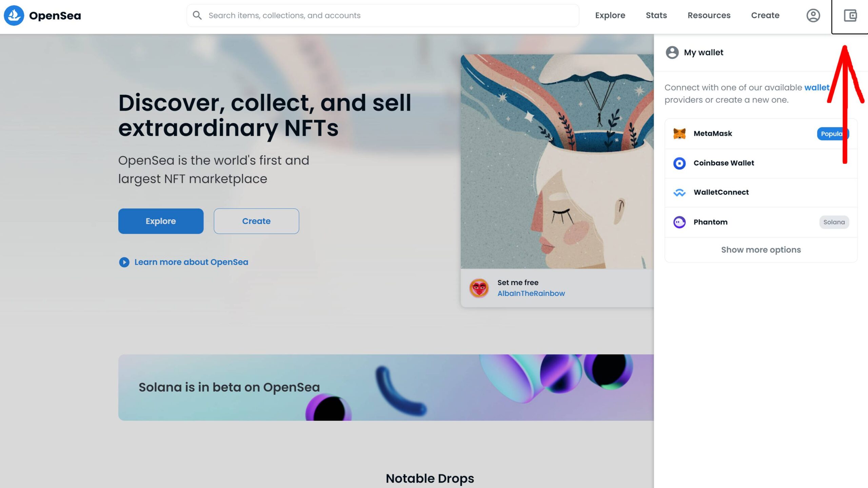The image size is (868, 488).
Task: Toggle the wallet icon in header
Action: tap(850, 15)
